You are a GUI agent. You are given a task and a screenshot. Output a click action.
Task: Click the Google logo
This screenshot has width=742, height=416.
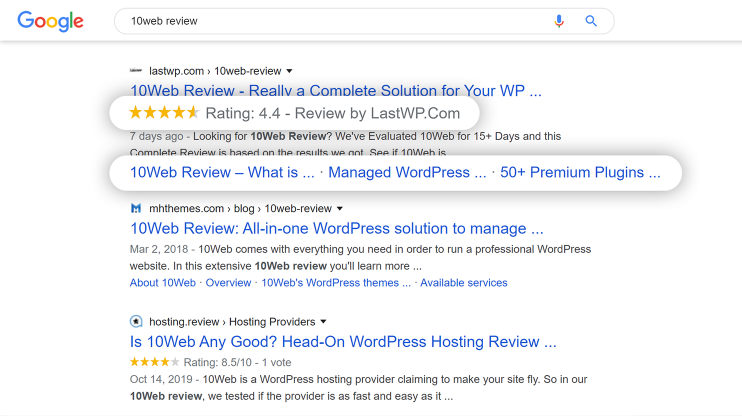pos(50,21)
